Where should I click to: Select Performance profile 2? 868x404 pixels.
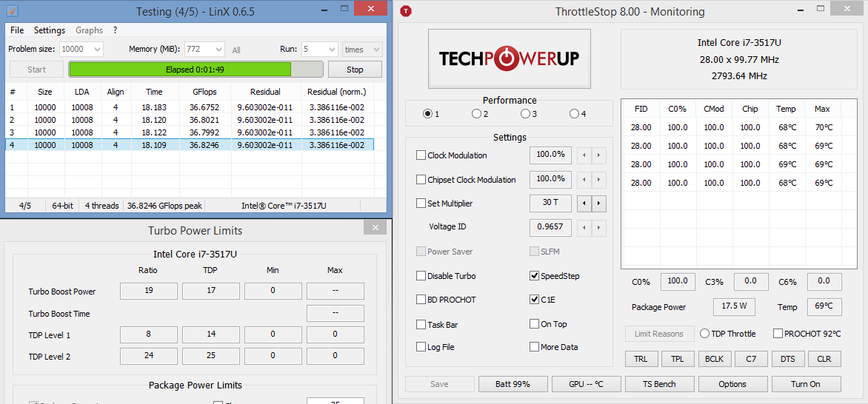476,114
